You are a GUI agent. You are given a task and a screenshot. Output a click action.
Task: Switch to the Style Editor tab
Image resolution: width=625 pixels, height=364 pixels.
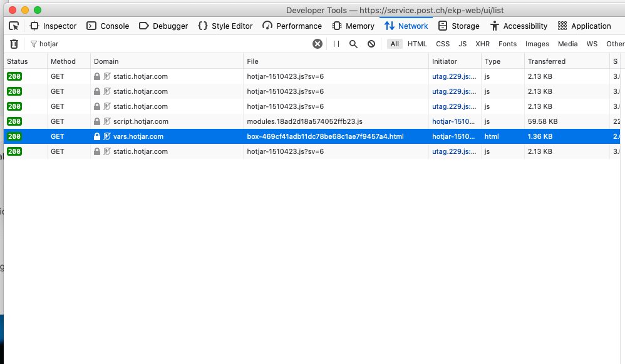pyautogui.click(x=225, y=26)
